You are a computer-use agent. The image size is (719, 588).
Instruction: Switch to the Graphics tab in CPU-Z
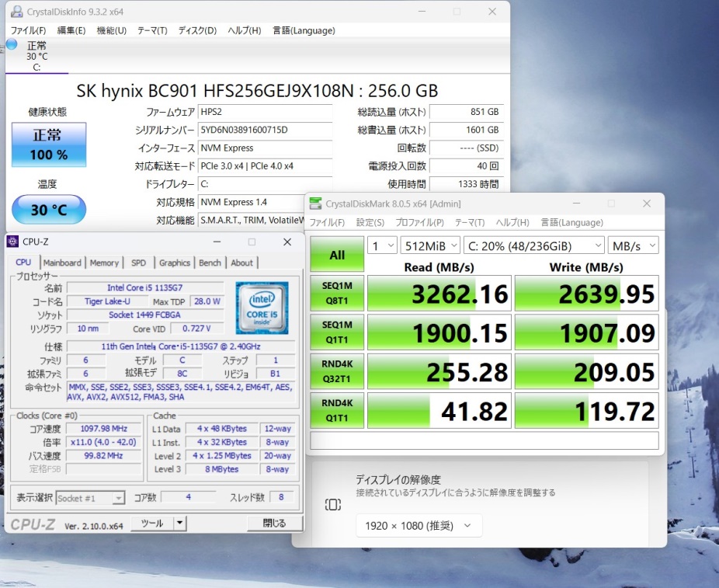(174, 263)
